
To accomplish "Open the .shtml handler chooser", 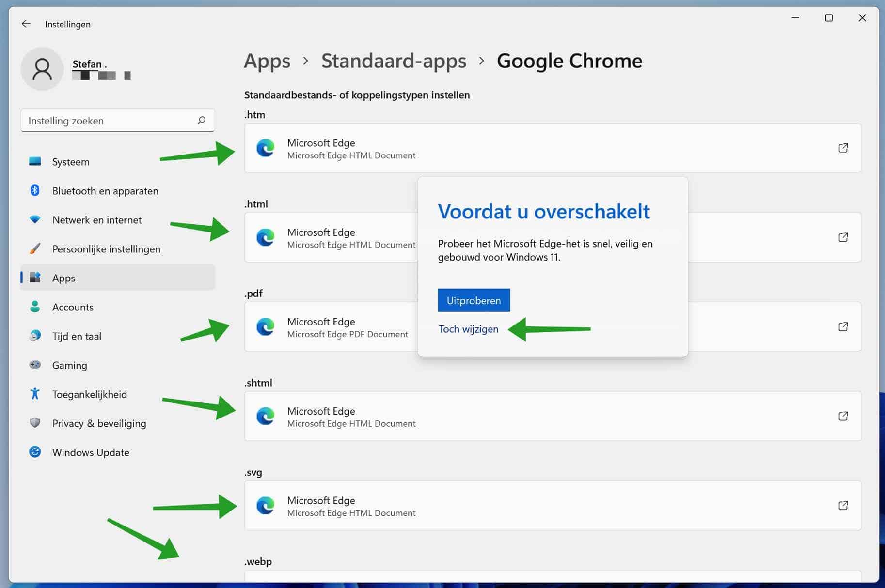I will (x=533, y=416).
